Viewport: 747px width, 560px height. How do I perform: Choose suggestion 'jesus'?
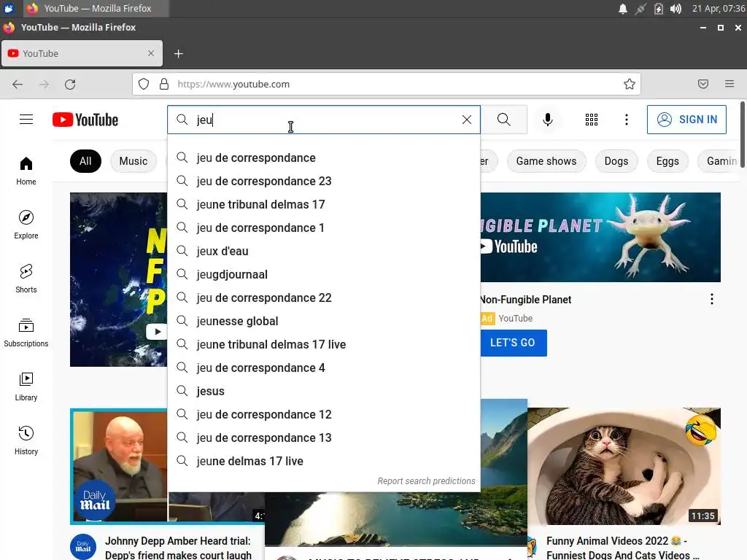tap(324, 391)
